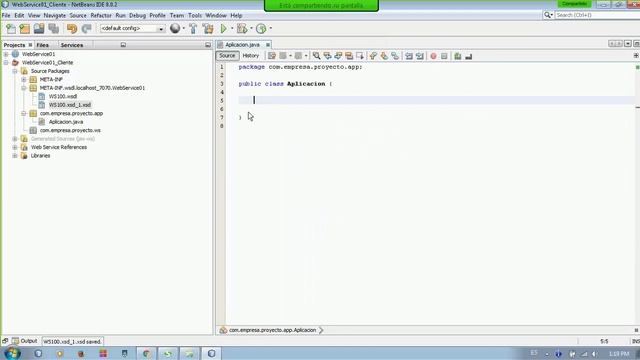Click the Undo toolbar icon
640x360 pixels.
[x=72, y=29]
